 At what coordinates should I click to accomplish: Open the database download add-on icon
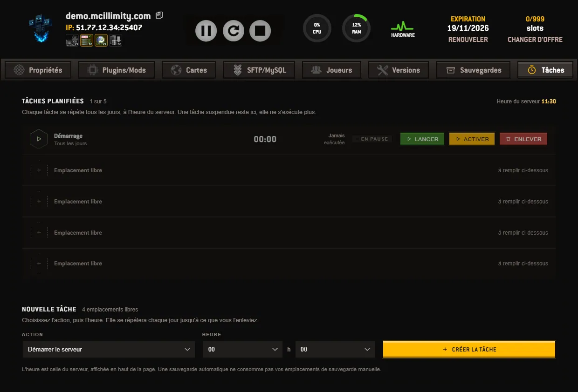tap(116, 41)
